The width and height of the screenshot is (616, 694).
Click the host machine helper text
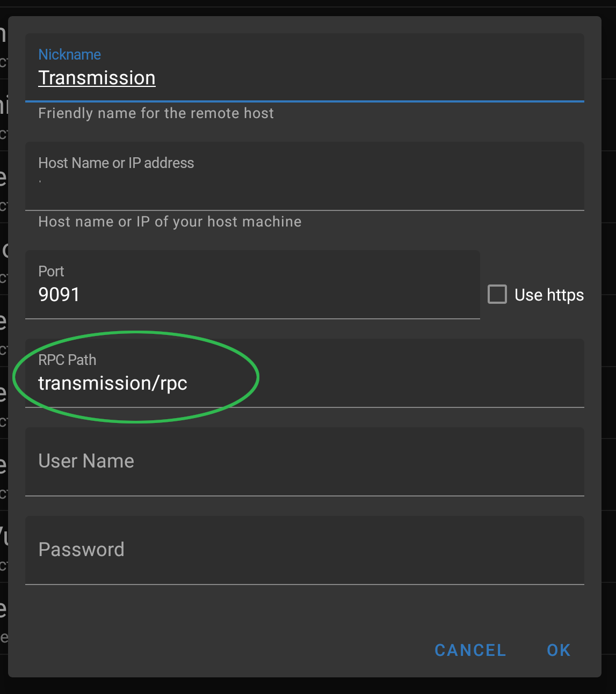(x=169, y=222)
